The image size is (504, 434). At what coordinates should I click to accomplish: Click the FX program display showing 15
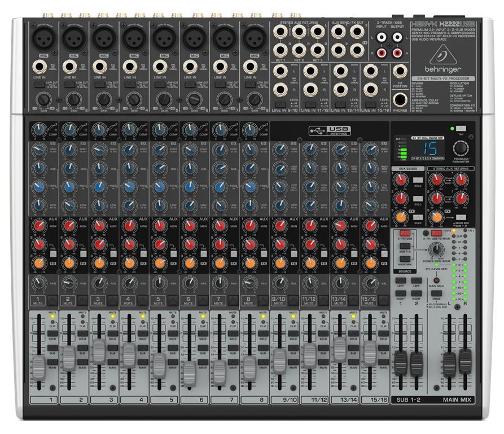point(430,148)
